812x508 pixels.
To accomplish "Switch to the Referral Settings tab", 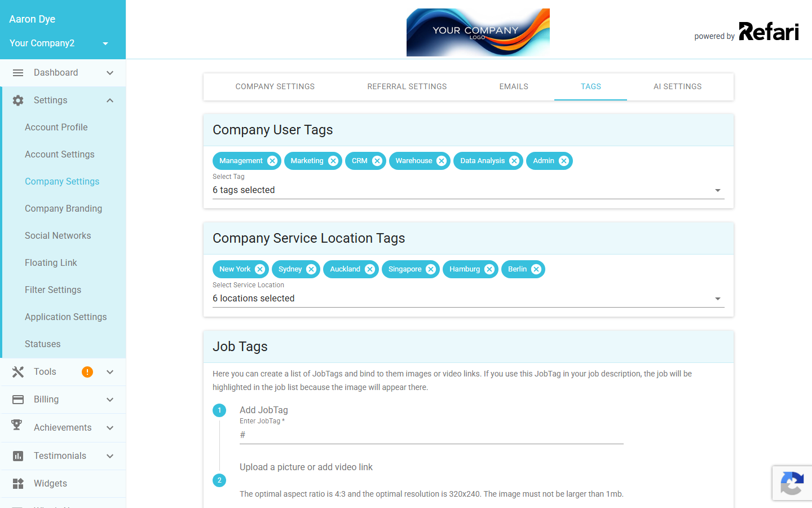I will 407,87.
